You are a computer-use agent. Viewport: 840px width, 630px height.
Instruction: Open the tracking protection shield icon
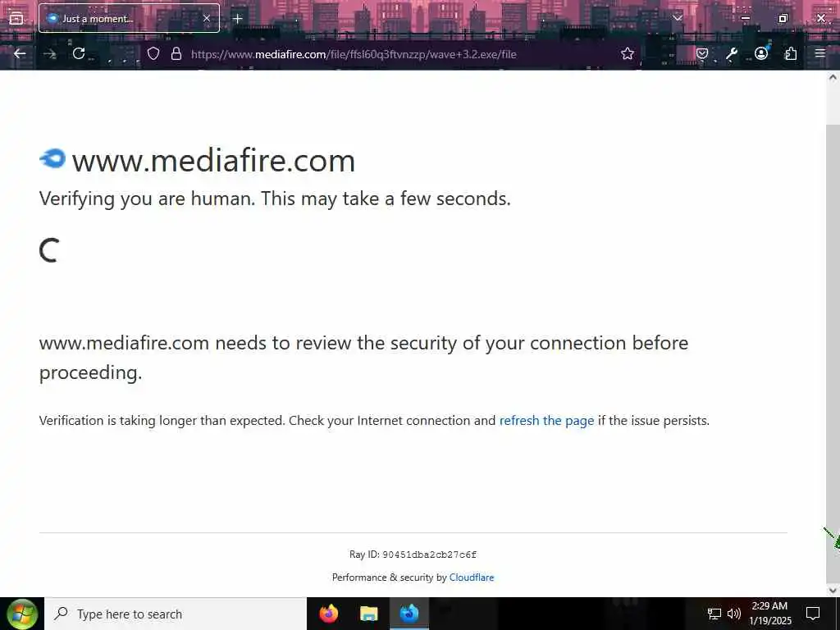tap(153, 53)
